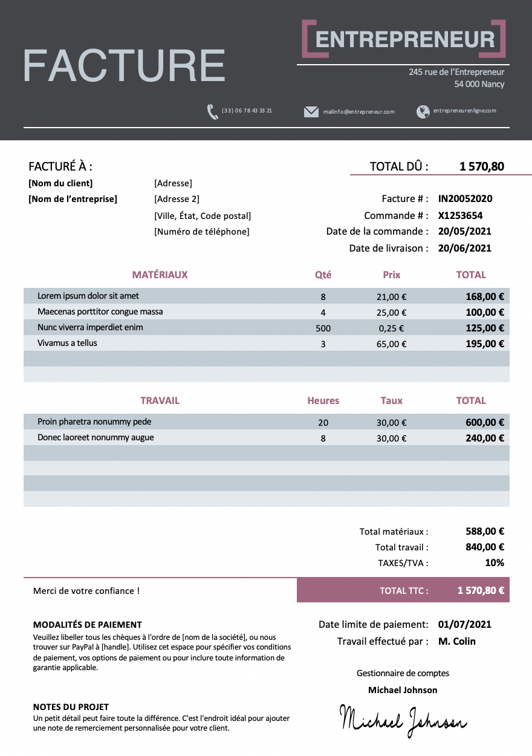Select the order number X1253654
The height and width of the screenshot is (756, 532).
(460, 216)
